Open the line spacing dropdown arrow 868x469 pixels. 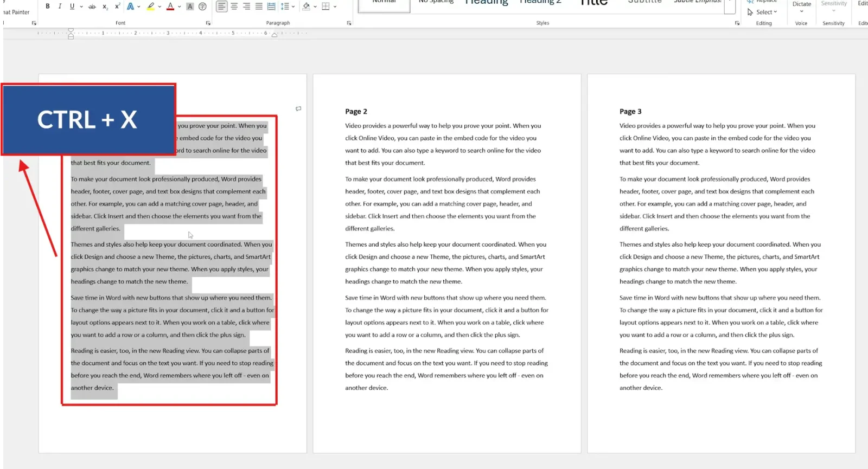click(293, 7)
